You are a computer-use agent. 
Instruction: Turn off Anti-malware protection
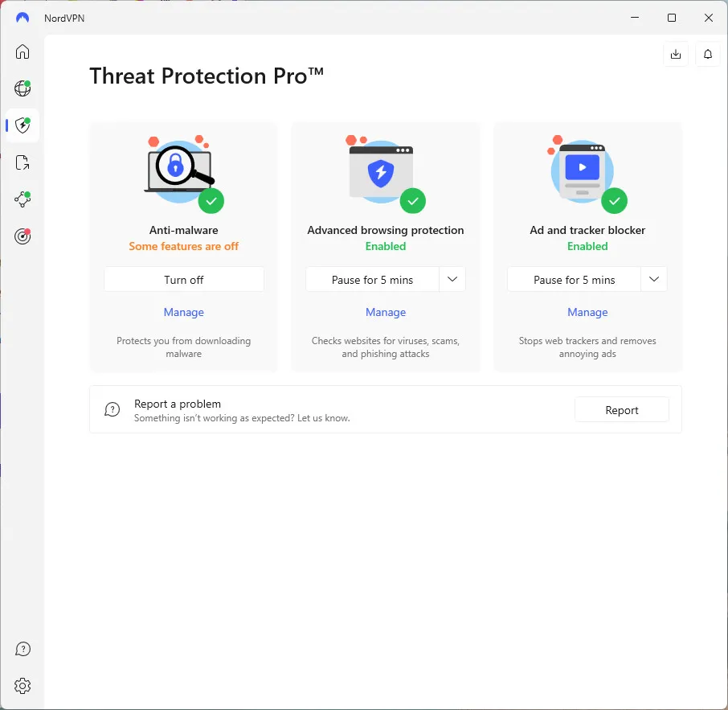[183, 279]
